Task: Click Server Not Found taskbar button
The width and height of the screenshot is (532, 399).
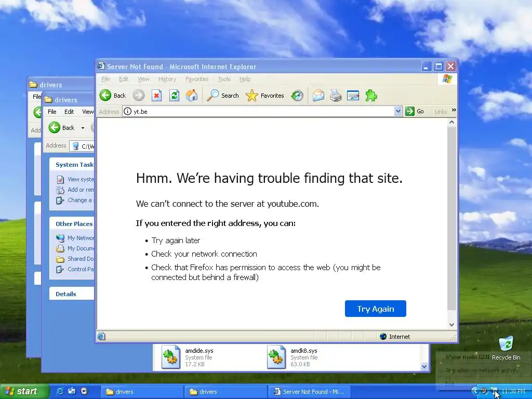Action: pyautogui.click(x=309, y=392)
